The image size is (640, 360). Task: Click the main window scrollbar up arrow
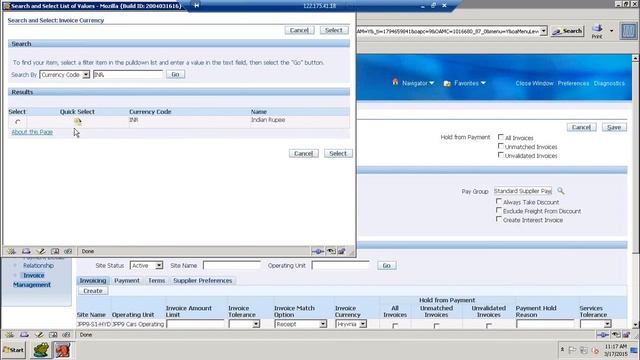(635, 58)
